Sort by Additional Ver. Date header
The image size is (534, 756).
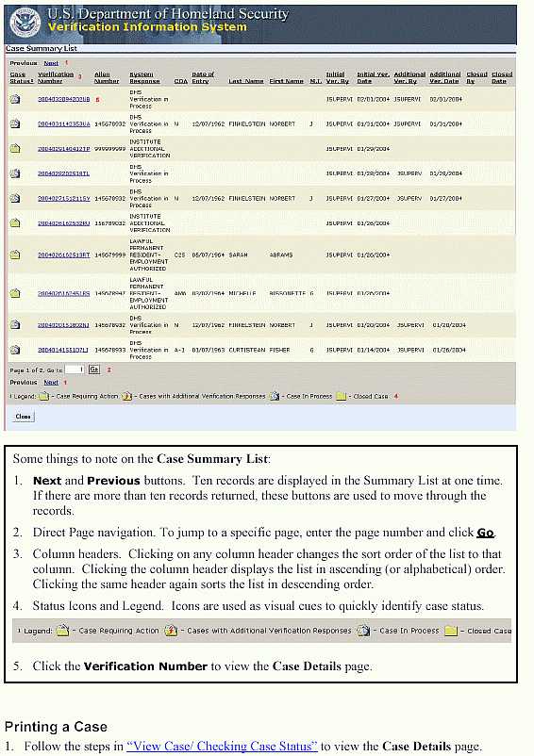445,77
